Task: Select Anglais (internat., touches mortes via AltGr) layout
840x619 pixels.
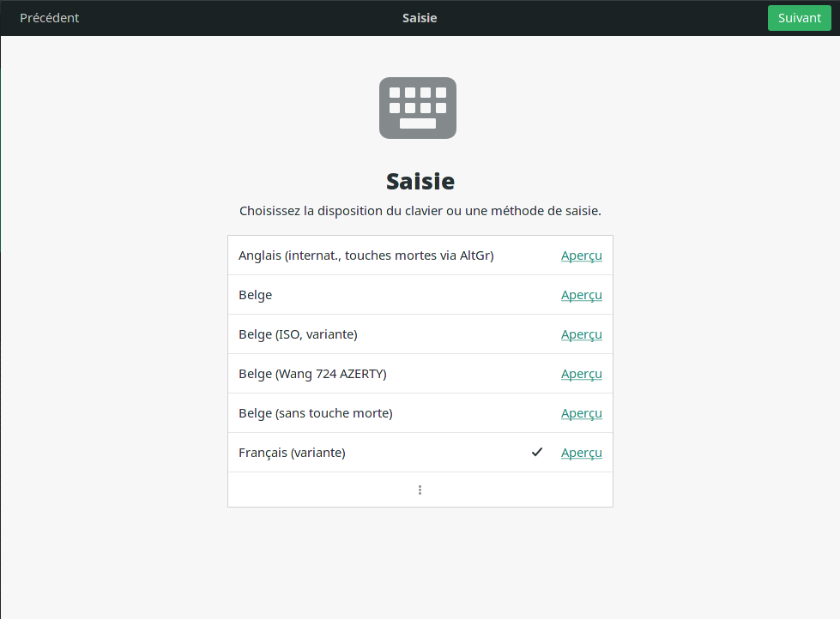Action: [x=366, y=255]
